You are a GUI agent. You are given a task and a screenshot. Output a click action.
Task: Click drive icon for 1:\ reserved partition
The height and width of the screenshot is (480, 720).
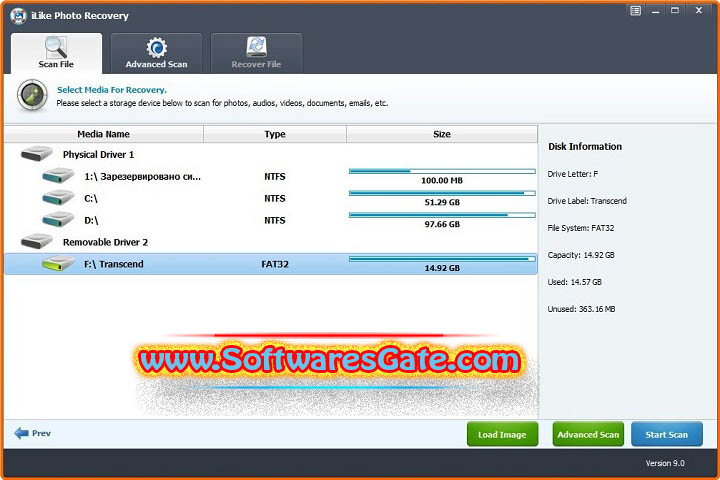(58, 175)
